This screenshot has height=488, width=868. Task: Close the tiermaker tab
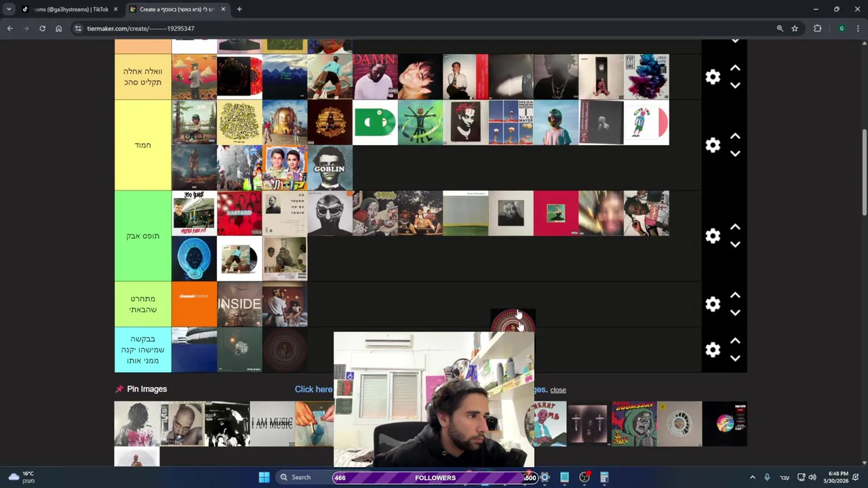(x=223, y=9)
